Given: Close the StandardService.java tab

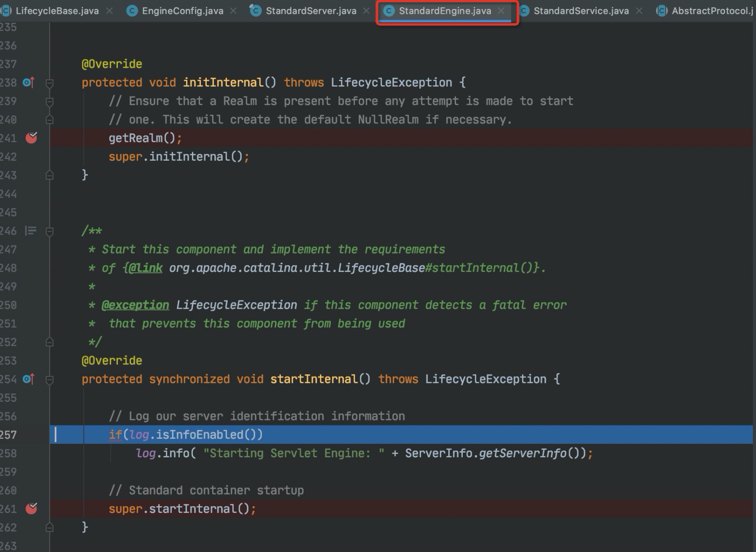Looking at the screenshot, I should [639, 11].
